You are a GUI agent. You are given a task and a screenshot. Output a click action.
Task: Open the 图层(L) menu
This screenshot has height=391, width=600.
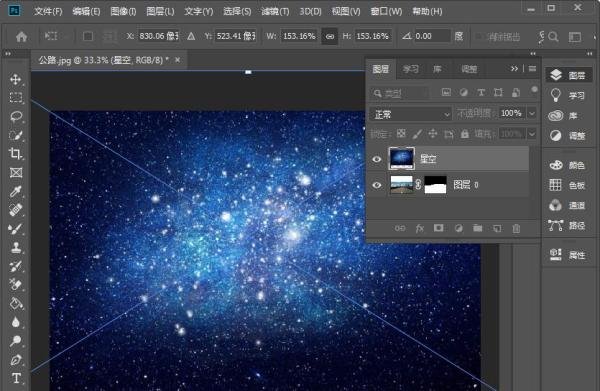click(x=160, y=11)
